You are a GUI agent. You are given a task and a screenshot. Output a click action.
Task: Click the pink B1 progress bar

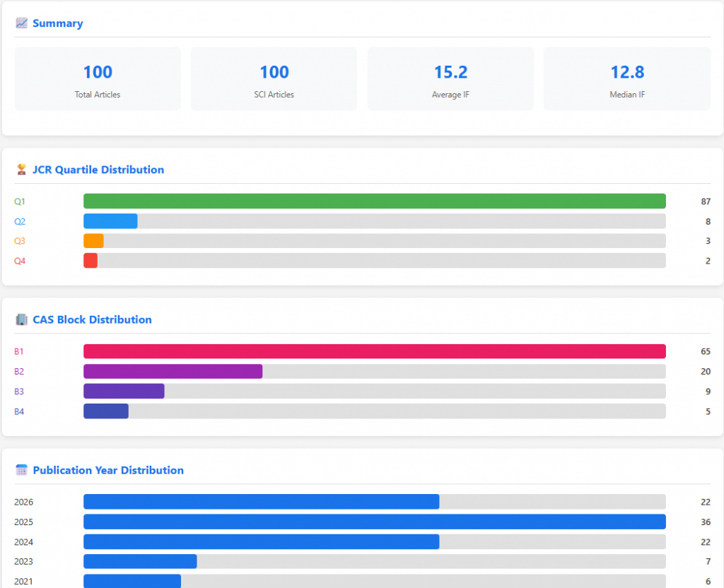click(375, 351)
